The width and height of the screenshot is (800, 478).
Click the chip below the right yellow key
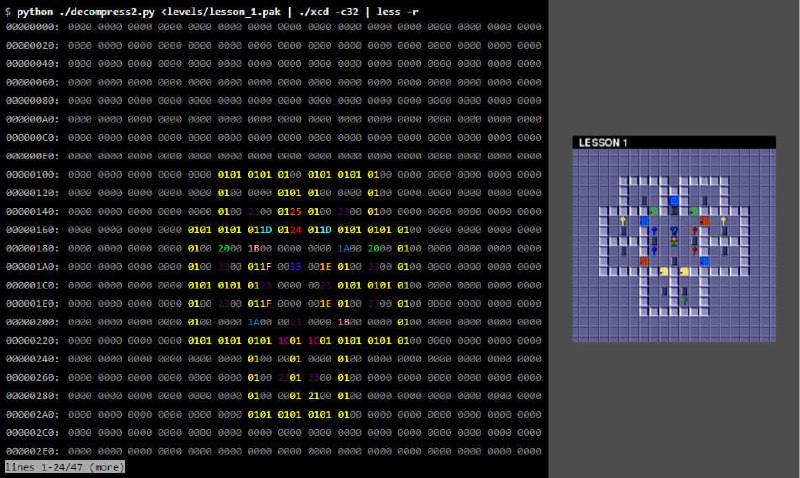724,231
